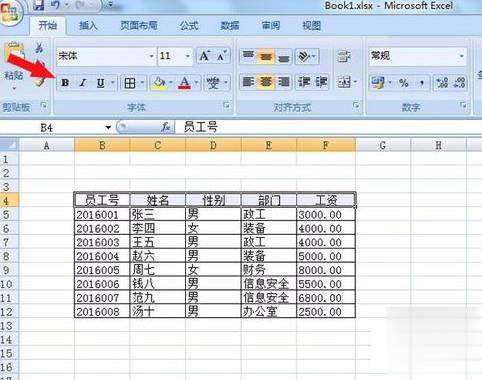The height and width of the screenshot is (380, 482).
Task: Toggle align text right
Action: [283, 82]
